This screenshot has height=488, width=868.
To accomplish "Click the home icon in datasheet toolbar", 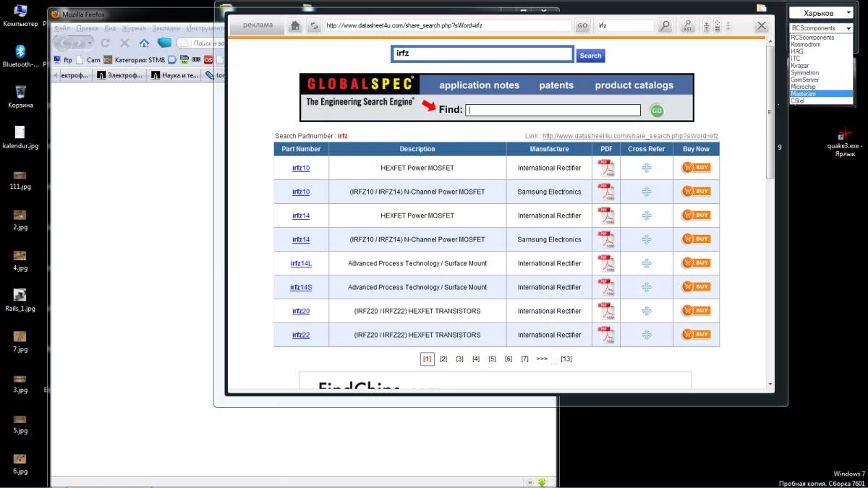I will pyautogui.click(x=295, y=25).
